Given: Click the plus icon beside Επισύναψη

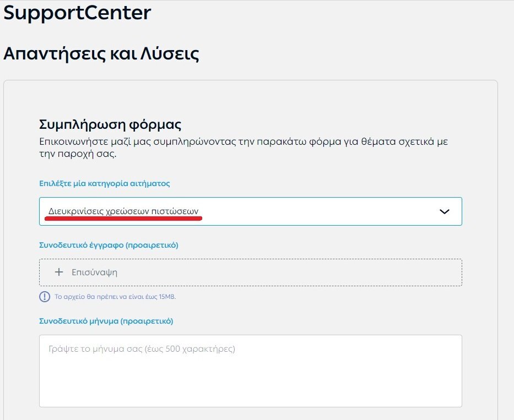Looking at the screenshot, I should click(59, 272).
